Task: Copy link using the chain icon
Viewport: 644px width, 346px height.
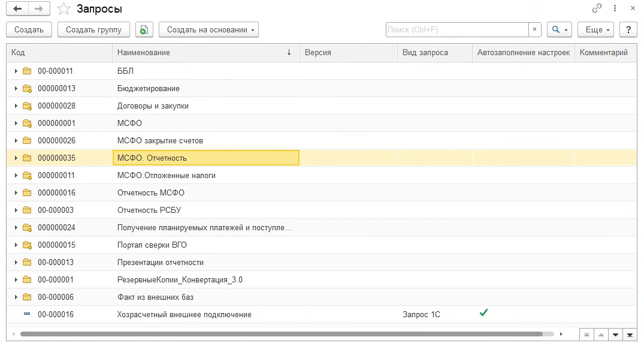Action: pos(597,8)
